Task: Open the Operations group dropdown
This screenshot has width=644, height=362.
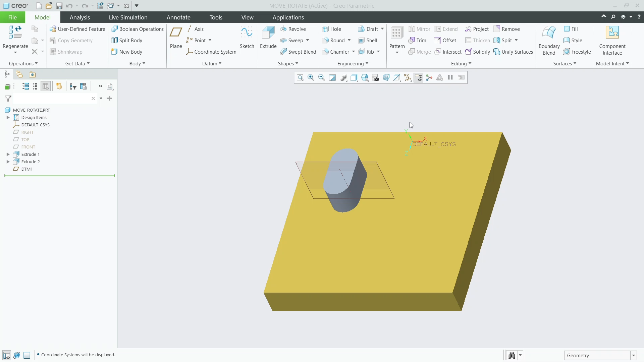Action: pyautogui.click(x=23, y=64)
